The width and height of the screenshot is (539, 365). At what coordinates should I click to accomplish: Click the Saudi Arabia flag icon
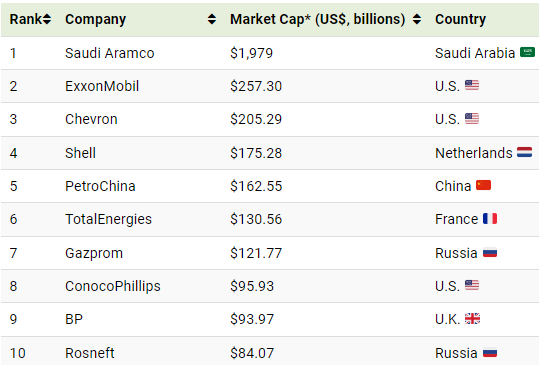pos(527,53)
